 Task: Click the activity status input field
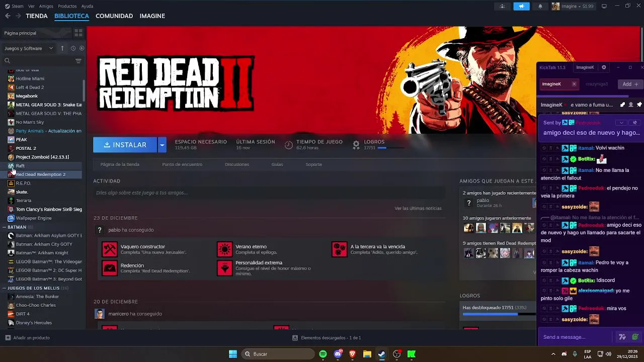269,193
